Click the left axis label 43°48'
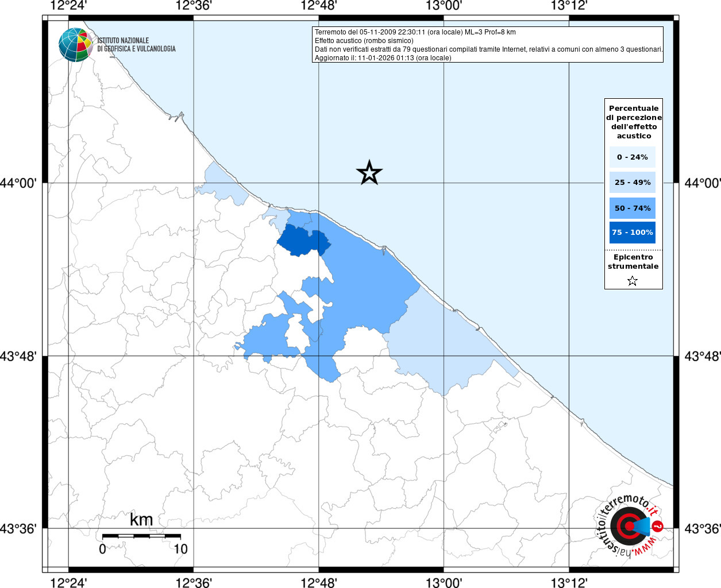721x588 pixels. (18, 356)
